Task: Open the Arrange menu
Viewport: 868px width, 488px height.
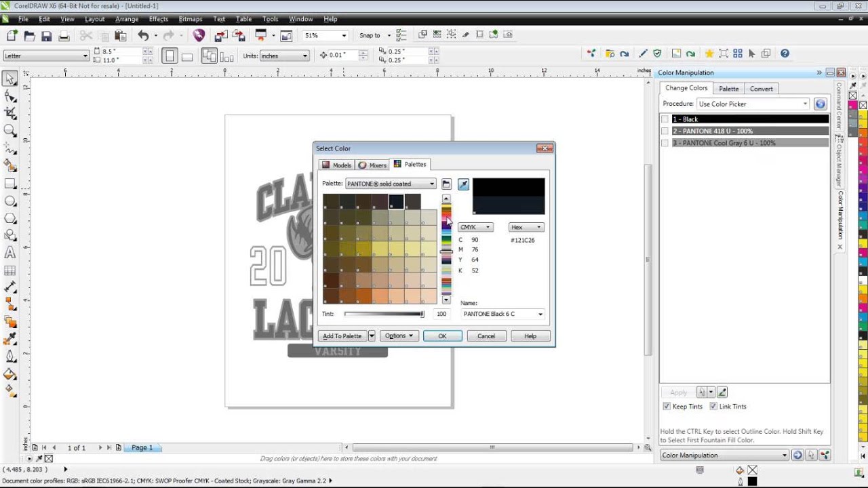Action: coord(127,19)
